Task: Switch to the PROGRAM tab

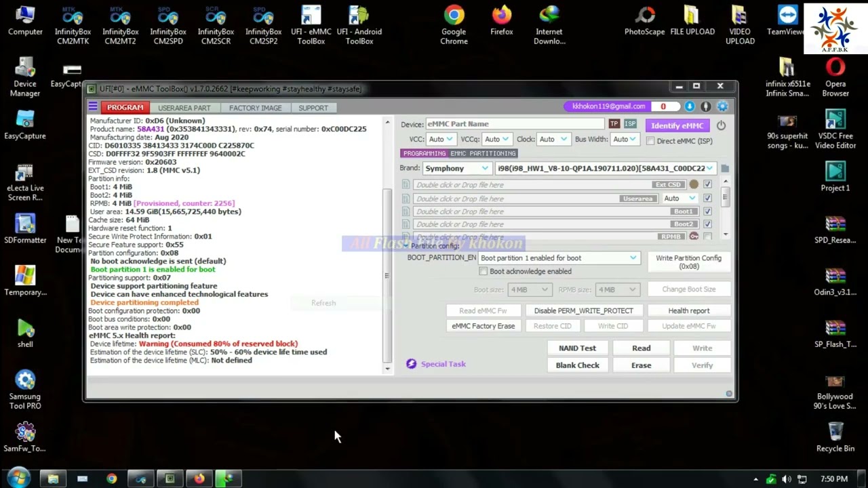Action: pyautogui.click(x=125, y=108)
